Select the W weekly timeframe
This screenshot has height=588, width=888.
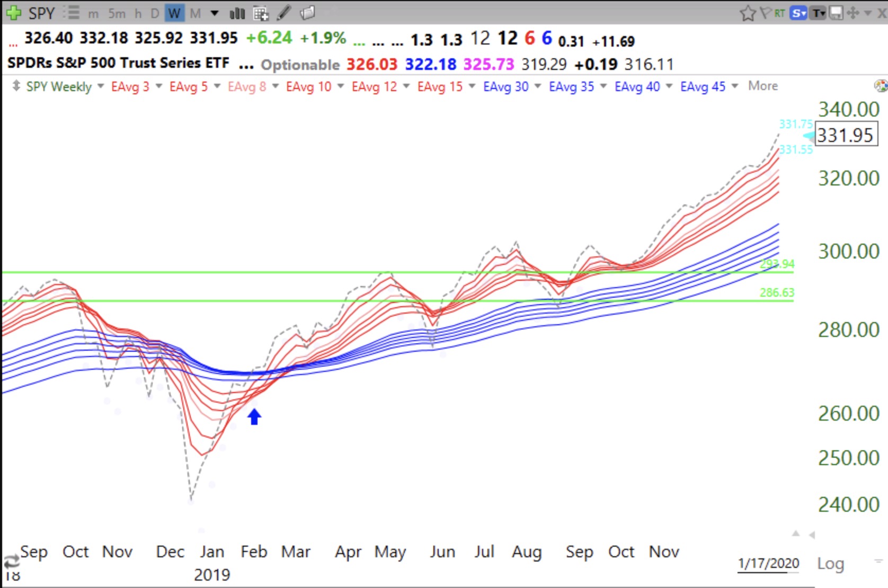pos(174,13)
